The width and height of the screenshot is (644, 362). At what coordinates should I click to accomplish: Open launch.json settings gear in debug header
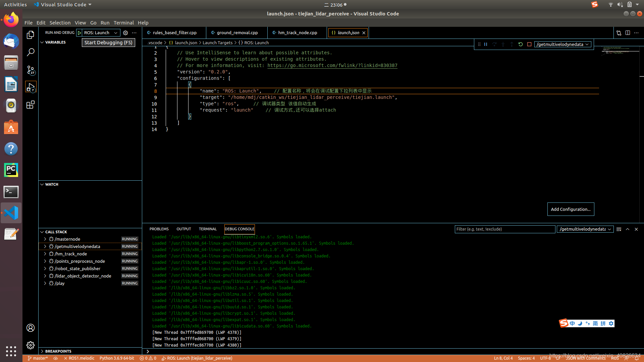pos(125,33)
